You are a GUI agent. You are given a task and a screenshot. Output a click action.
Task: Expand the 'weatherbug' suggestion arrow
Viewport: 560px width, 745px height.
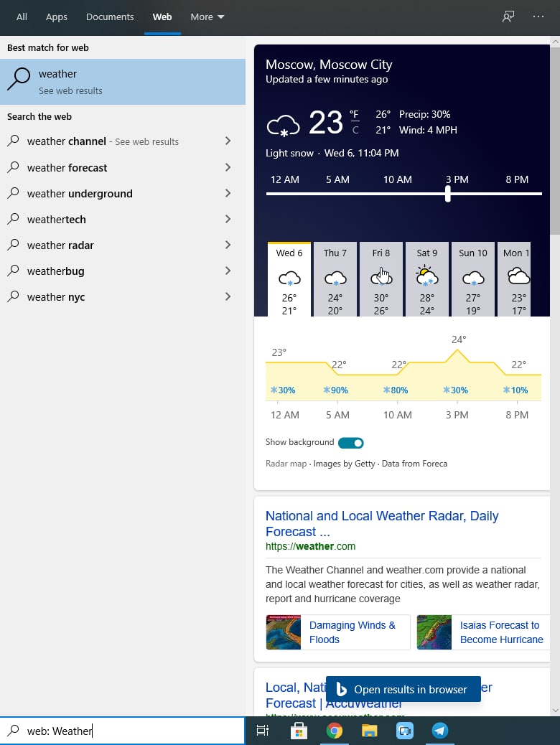[228, 271]
